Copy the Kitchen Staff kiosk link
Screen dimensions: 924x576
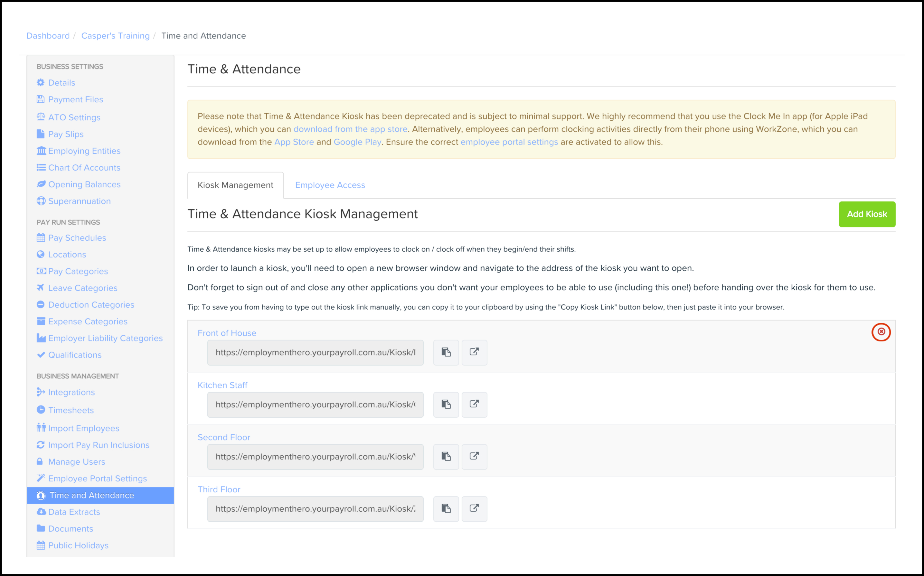pyautogui.click(x=446, y=404)
